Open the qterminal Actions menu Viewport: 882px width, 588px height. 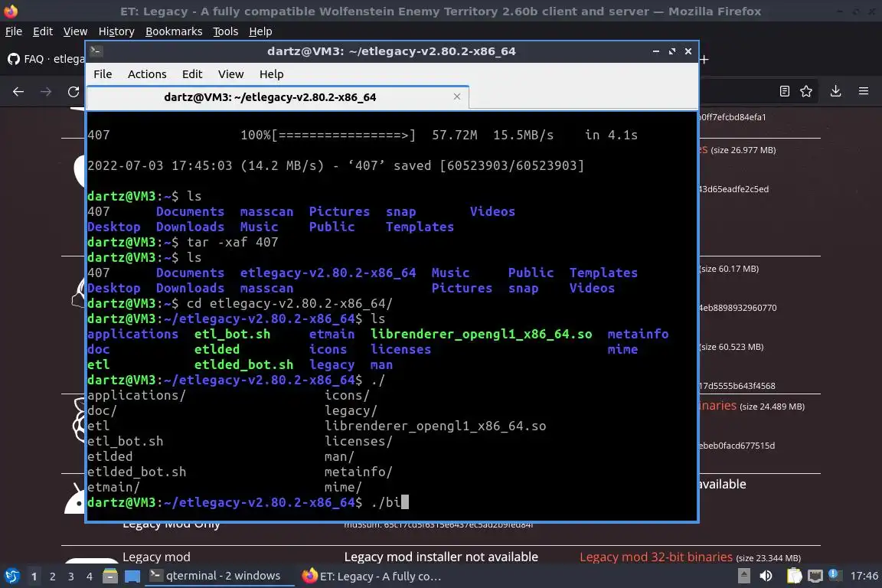[147, 74]
